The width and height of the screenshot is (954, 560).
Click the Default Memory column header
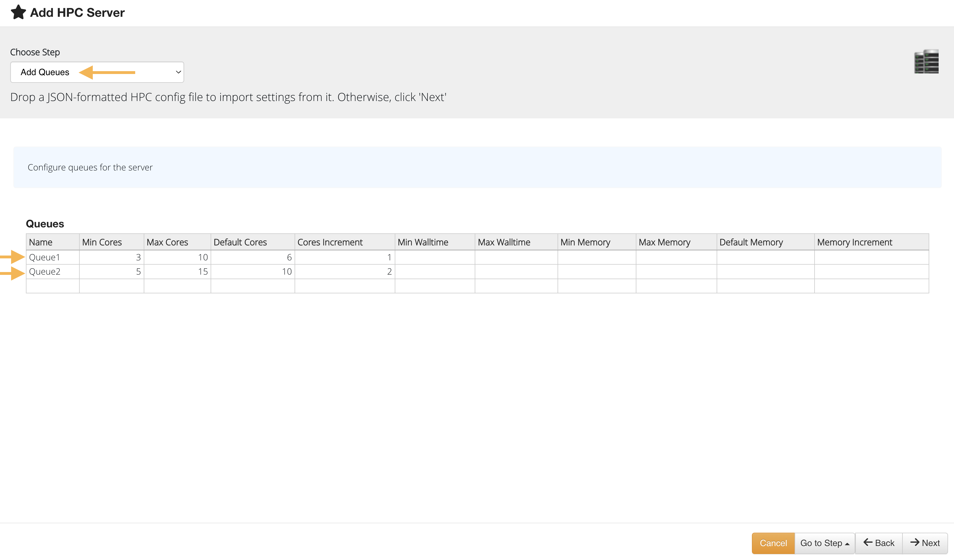[766, 242]
